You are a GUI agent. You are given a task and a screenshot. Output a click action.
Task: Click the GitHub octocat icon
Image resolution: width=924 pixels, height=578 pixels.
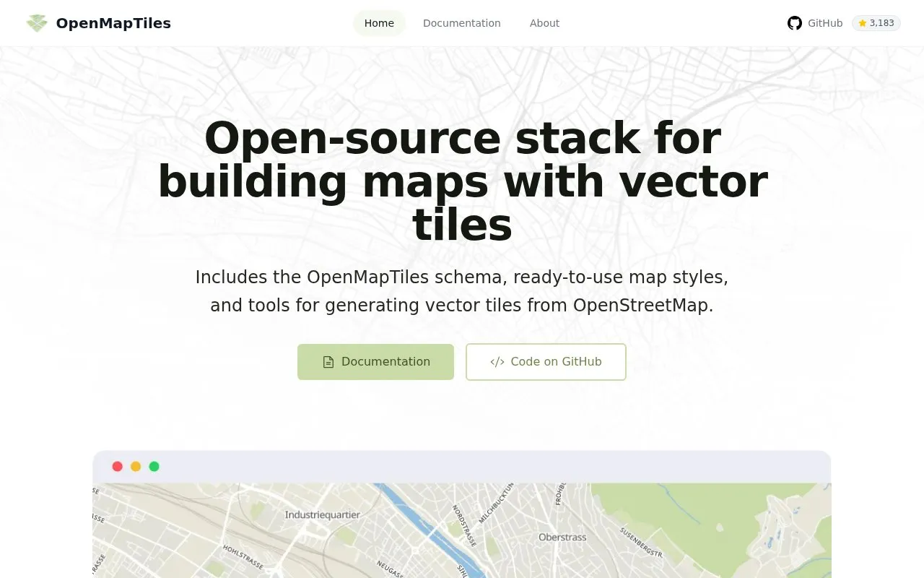click(795, 23)
